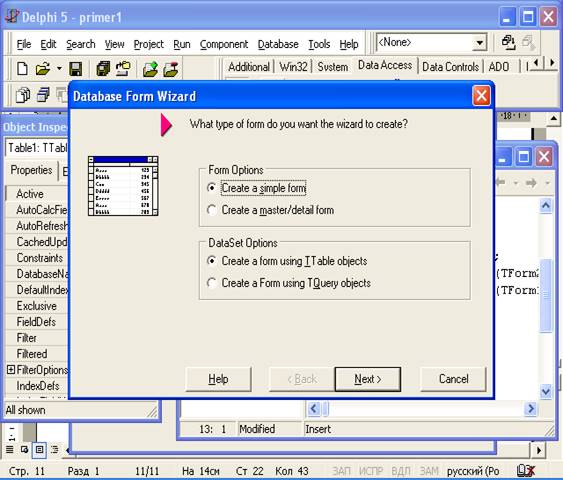The height and width of the screenshot is (480, 563).
Task: Click the Open Project icon
Action: pos(123,68)
